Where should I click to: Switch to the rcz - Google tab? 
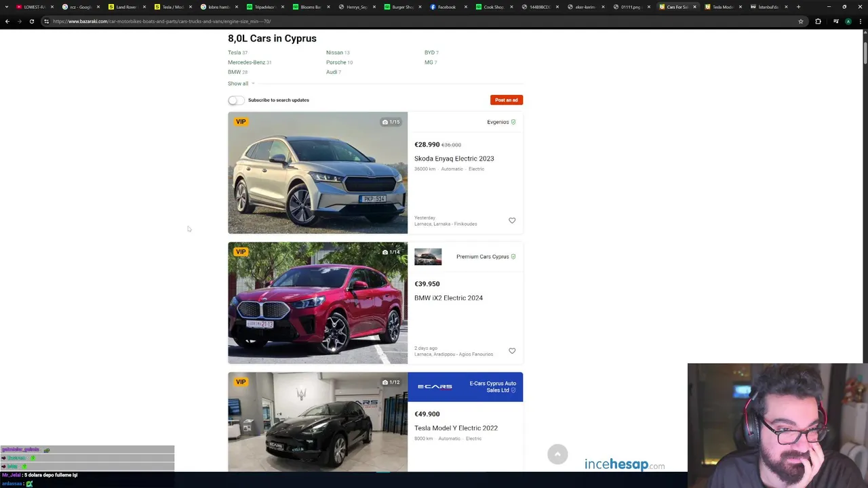click(x=80, y=7)
